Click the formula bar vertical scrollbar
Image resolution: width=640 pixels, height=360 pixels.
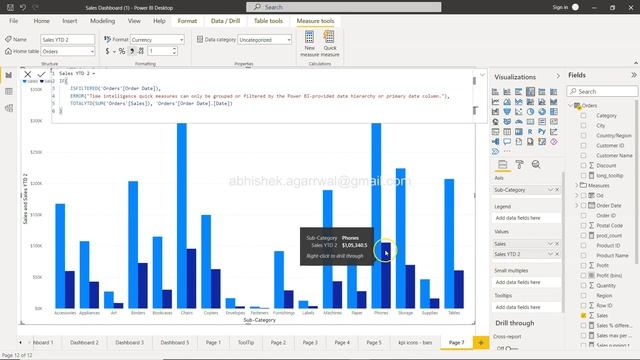[x=474, y=81]
